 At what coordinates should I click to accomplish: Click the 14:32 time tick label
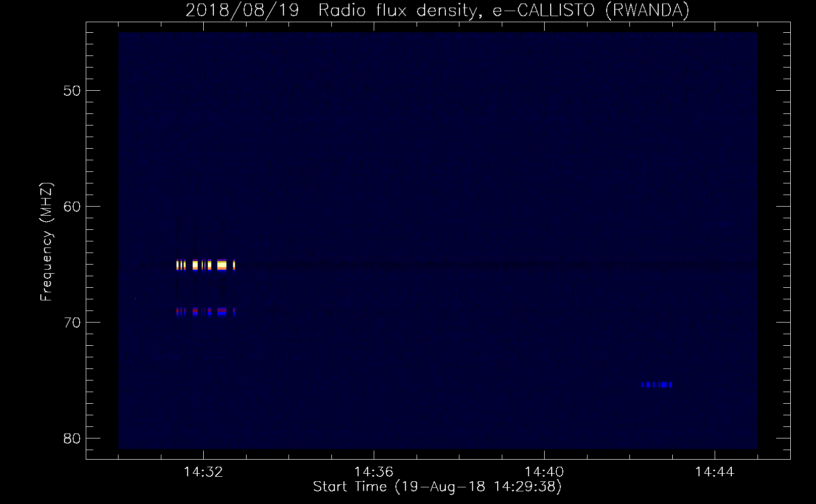203,472
